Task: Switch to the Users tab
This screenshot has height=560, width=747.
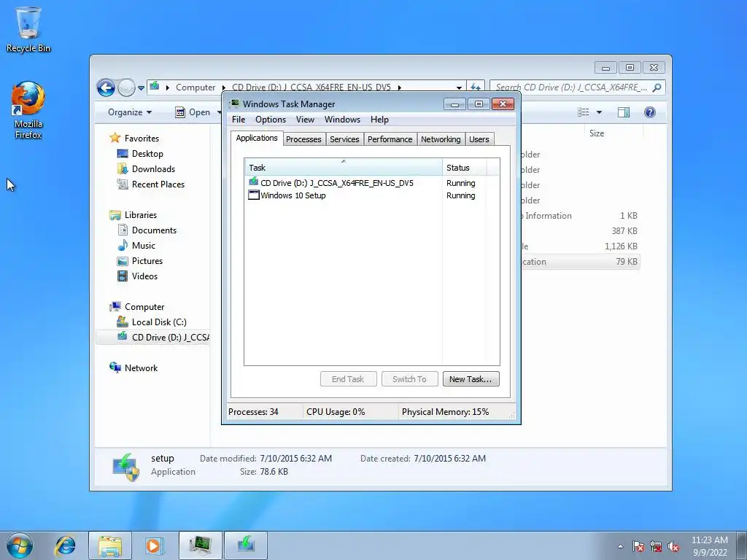Action: (479, 139)
